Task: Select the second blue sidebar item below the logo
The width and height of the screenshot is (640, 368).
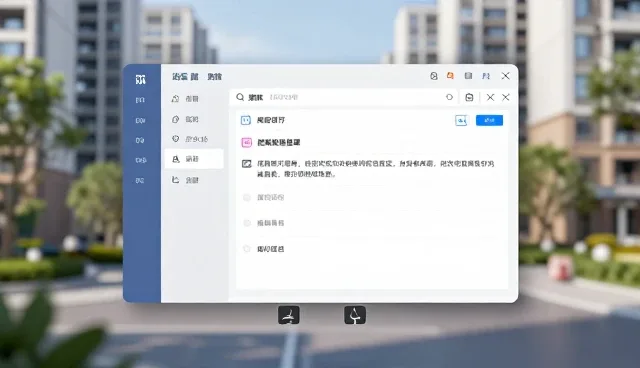Action: [140, 121]
